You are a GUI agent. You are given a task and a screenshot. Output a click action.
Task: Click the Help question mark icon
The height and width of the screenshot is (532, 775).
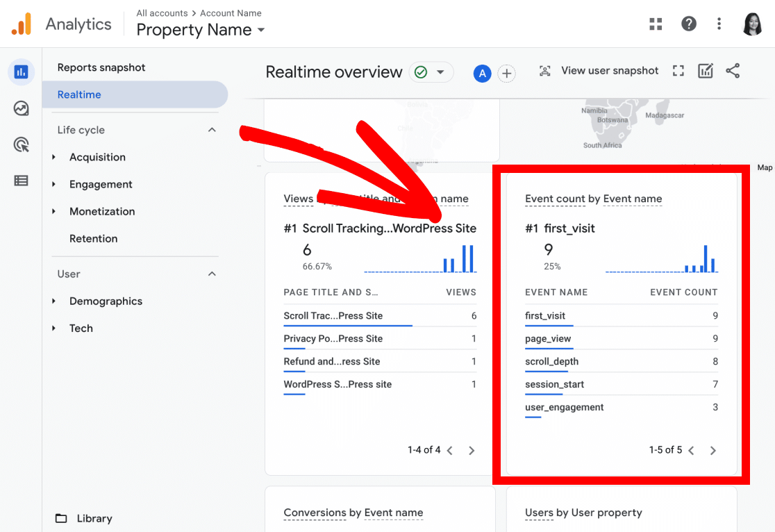click(x=688, y=24)
